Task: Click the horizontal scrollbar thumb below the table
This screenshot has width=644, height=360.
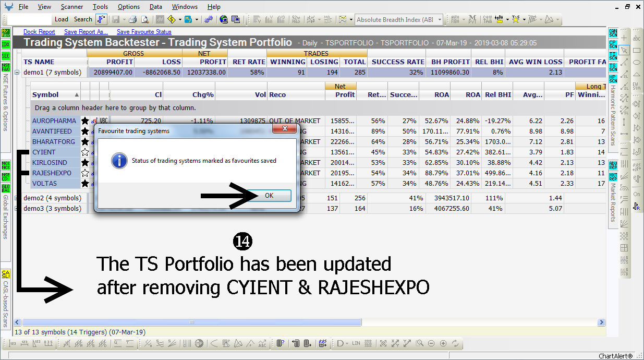Action: click(x=191, y=322)
